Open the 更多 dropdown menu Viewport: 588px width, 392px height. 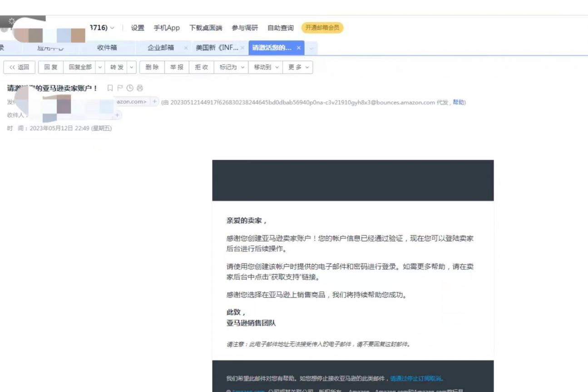(298, 67)
